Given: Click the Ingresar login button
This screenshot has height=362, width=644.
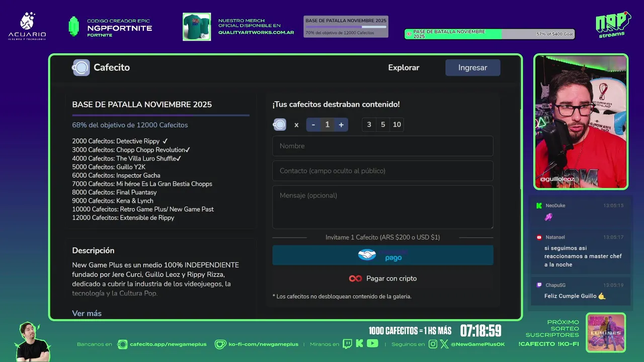Looking at the screenshot, I should pos(473,67).
